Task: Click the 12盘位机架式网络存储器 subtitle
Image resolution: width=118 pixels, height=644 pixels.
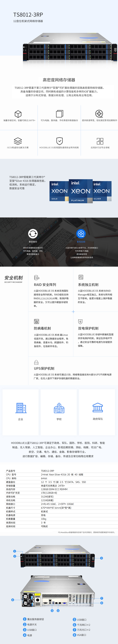Action: (x=28, y=21)
